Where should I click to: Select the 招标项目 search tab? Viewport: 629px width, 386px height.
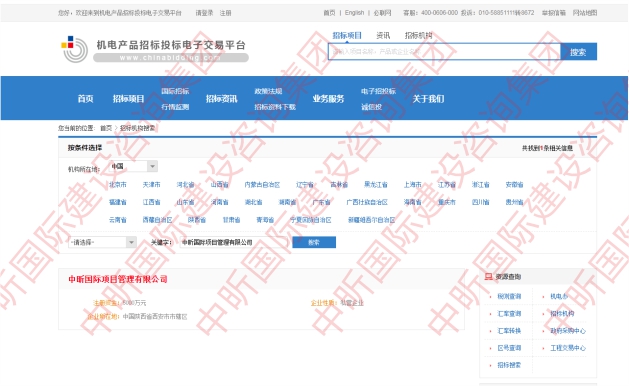point(347,35)
